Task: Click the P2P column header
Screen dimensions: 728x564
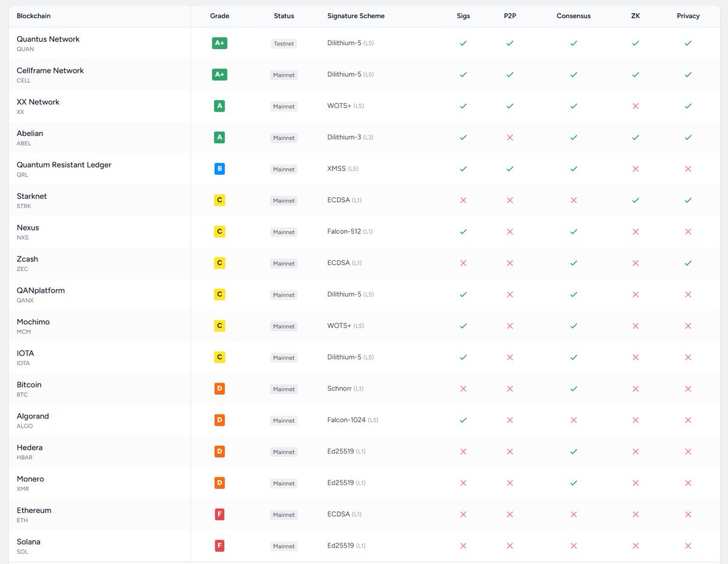Action: tap(510, 16)
